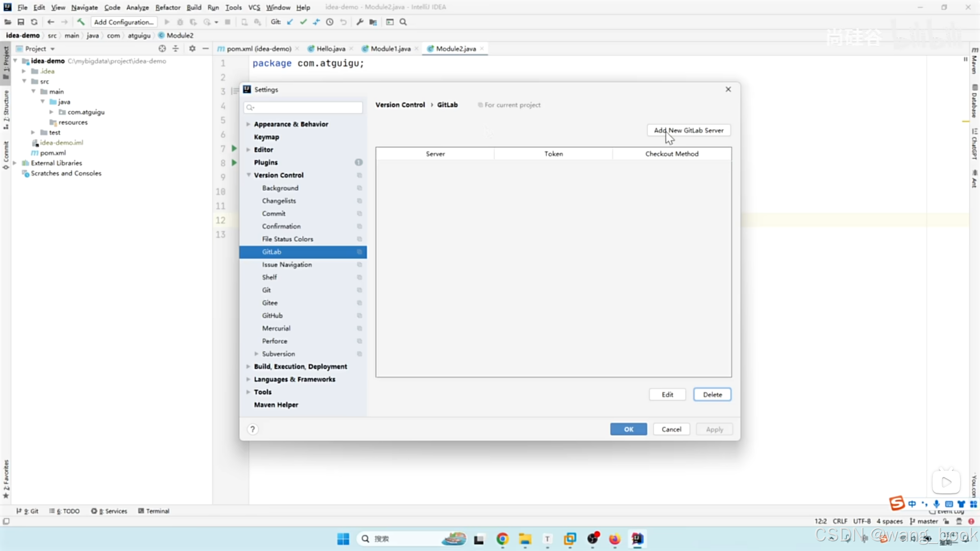Open the File menu

pyautogui.click(x=22, y=7)
